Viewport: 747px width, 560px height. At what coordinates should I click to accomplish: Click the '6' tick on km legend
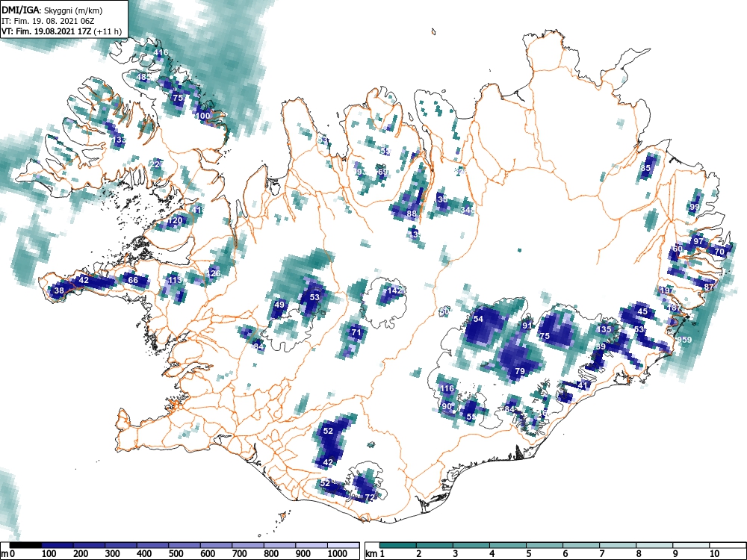[x=565, y=554]
